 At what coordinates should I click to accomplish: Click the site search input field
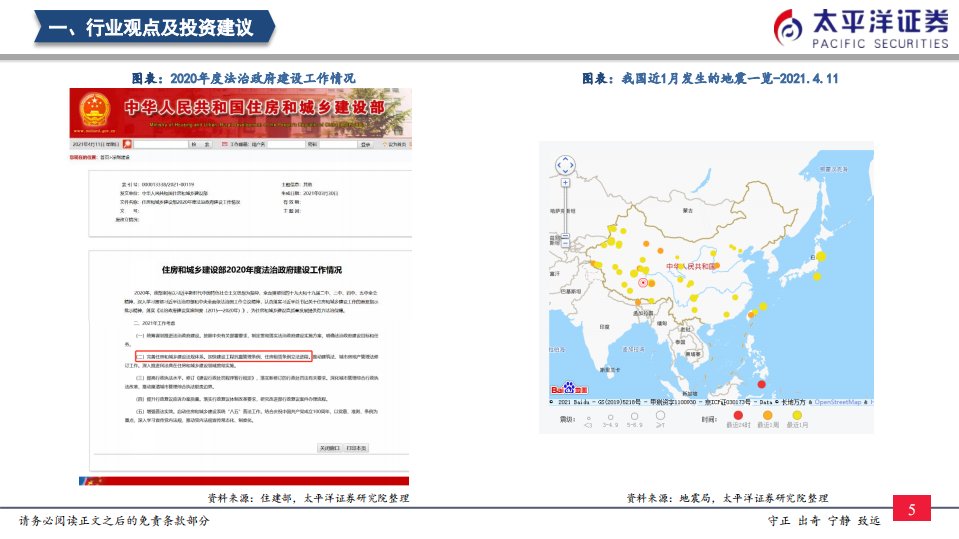tap(161, 144)
